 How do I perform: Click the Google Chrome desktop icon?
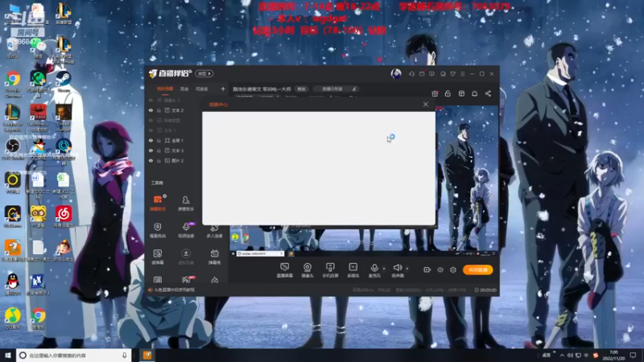[x=13, y=84]
